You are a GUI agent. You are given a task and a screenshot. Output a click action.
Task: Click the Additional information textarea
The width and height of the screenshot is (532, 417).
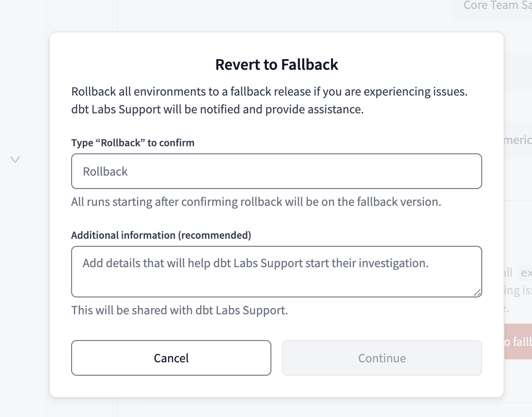pos(277,271)
